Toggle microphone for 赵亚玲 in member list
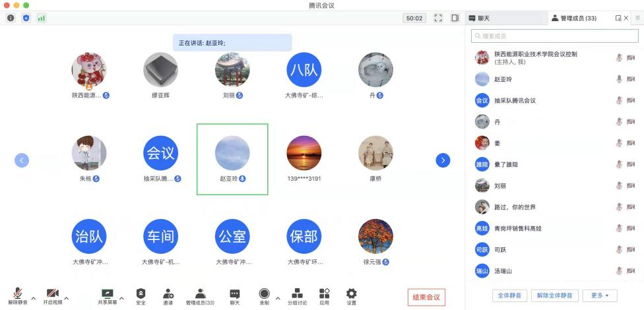Screen dimensions: 644x310 tap(619, 79)
